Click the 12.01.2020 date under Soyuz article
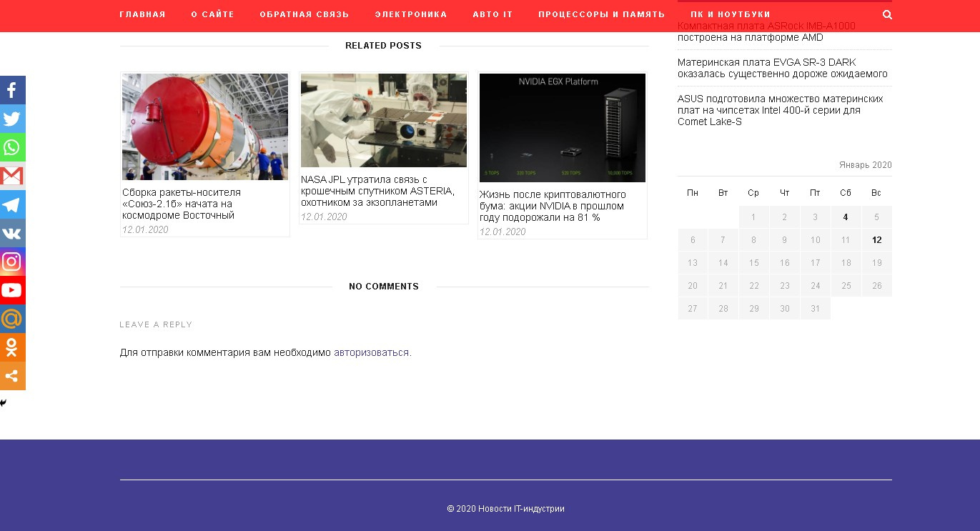The image size is (980, 531). [x=145, y=230]
